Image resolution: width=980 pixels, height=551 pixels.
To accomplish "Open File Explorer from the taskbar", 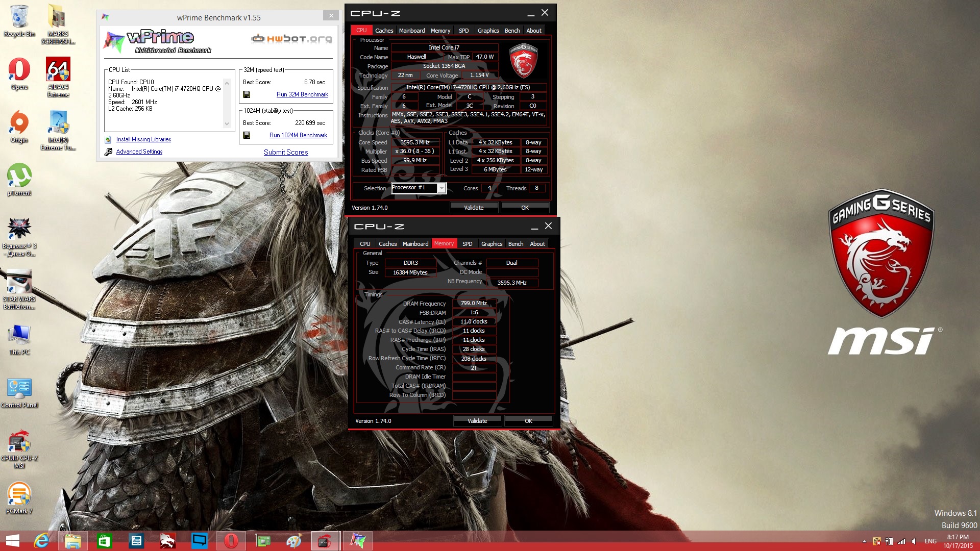I will tap(72, 541).
